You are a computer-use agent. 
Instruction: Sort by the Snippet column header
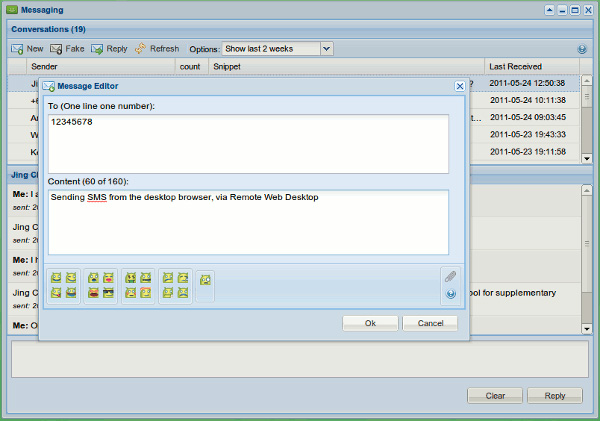tap(346, 67)
